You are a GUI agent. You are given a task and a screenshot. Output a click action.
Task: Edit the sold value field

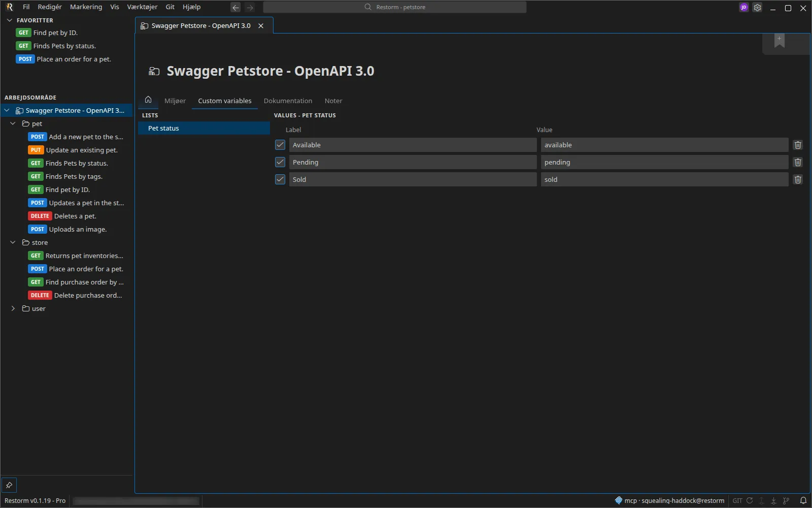[x=664, y=179]
